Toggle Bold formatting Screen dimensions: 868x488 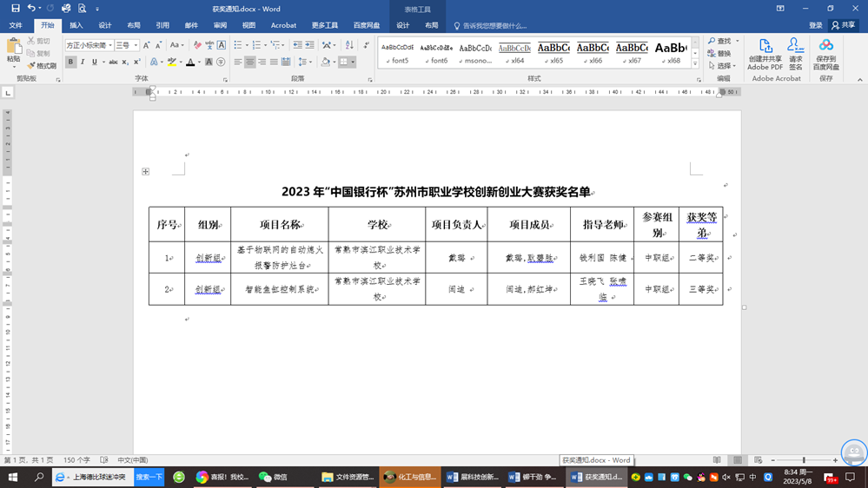tap(70, 62)
